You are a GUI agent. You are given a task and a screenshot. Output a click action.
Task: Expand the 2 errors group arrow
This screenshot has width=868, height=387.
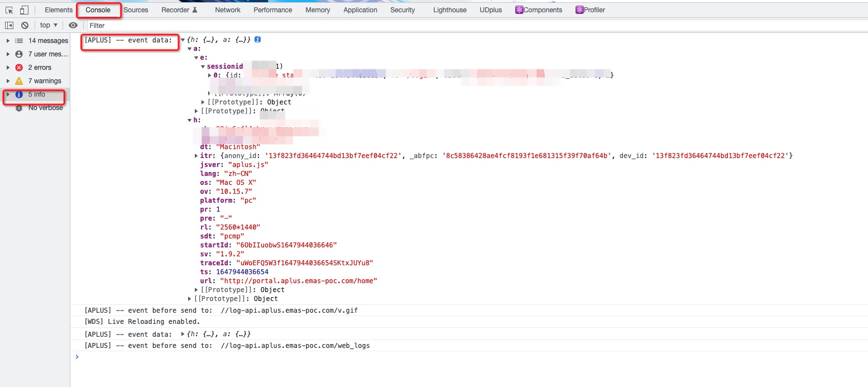point(8,68)
